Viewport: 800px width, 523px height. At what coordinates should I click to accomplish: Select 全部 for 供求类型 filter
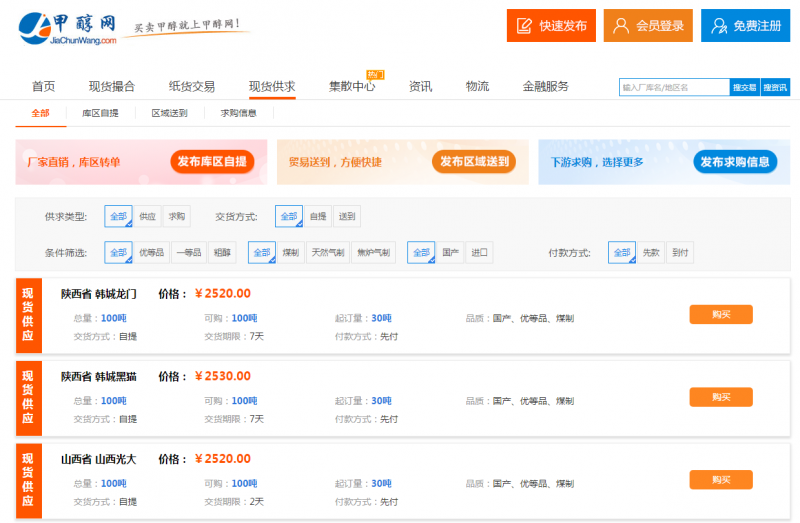118,216
